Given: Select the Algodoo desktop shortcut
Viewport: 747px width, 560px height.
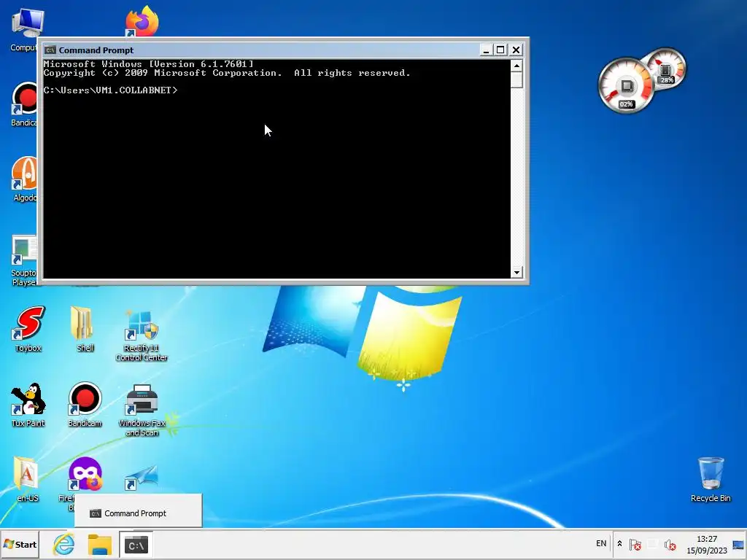Looking at the screenshot, I should (x=25, y=179).
